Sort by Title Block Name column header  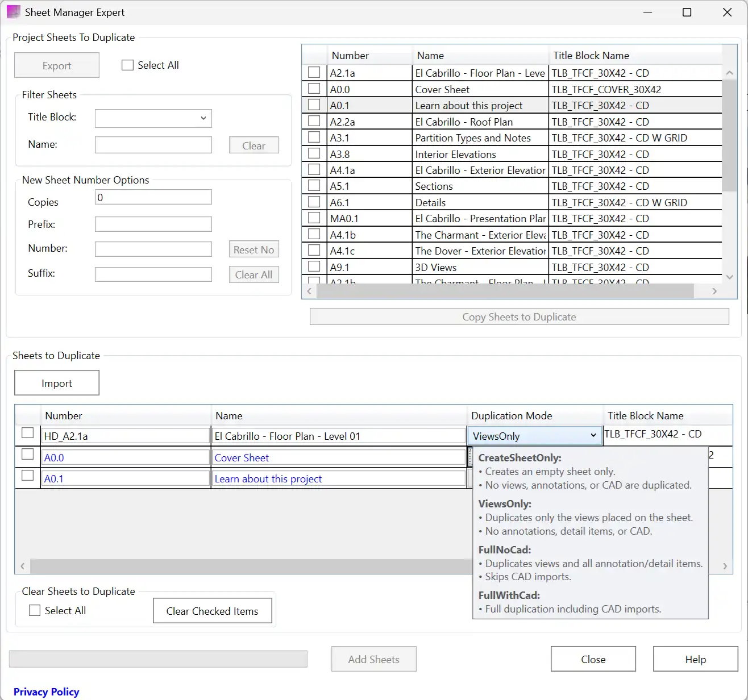[591, 56]
